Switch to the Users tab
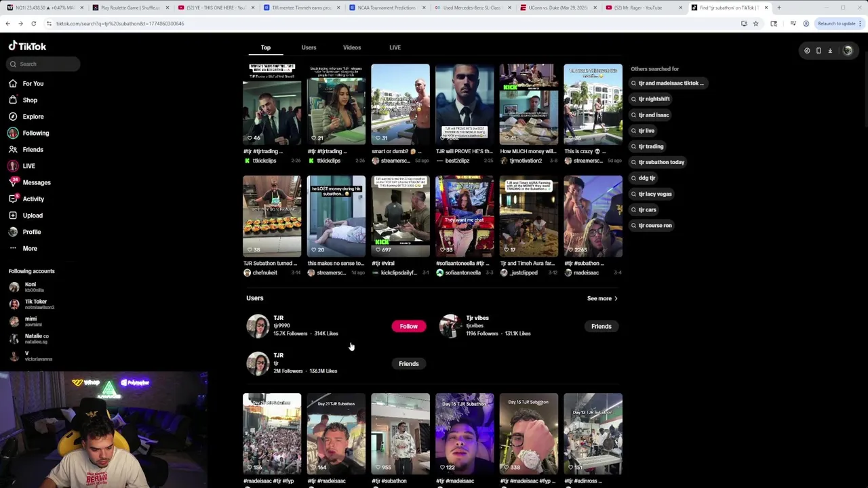 [309, 47]
